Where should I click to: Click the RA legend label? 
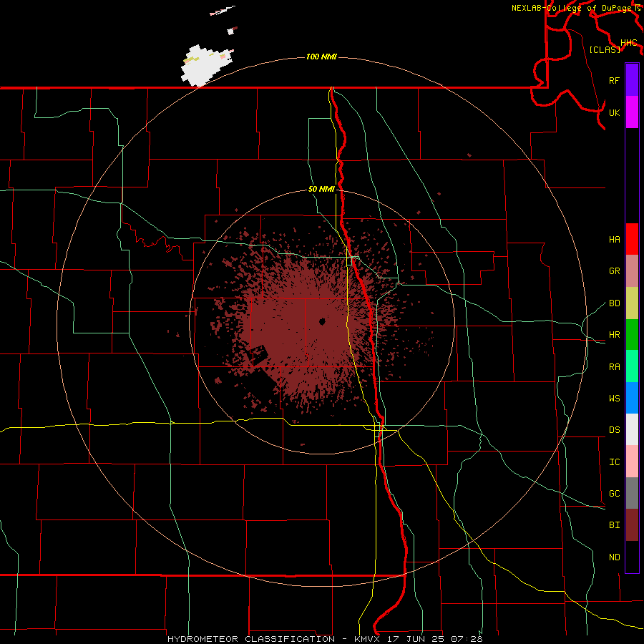pos(614,367)
